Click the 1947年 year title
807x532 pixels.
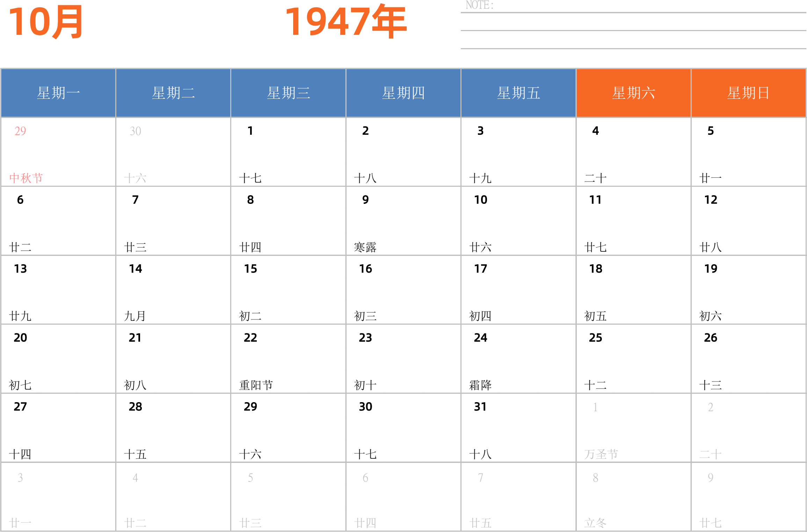point(346,21)
